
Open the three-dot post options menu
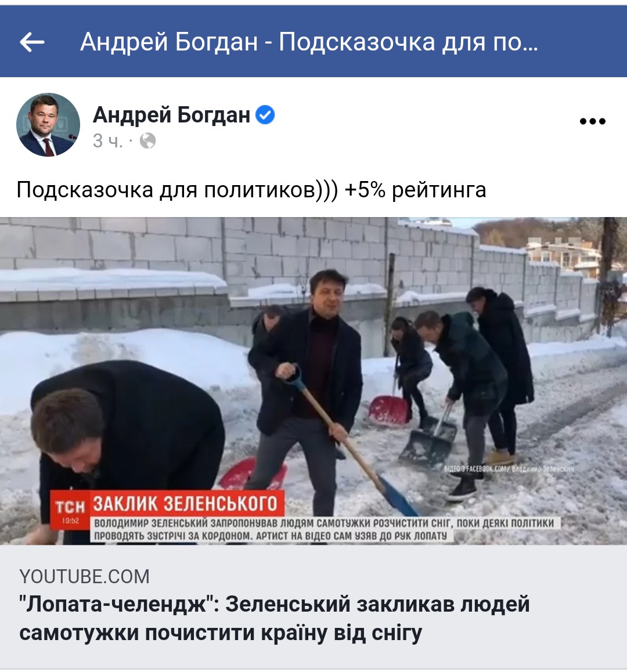(592, 121)
